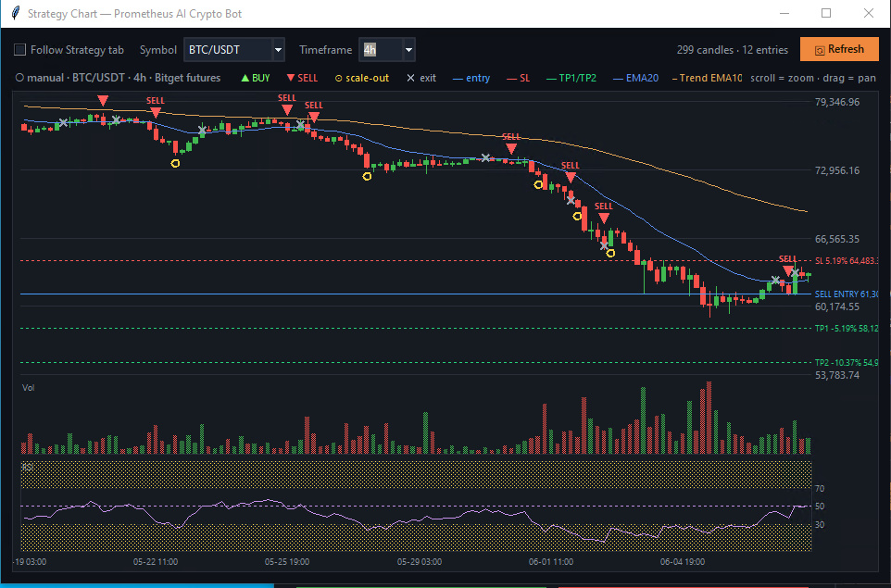Click the 79,346.96 price axis label

(x=837, y=102)
